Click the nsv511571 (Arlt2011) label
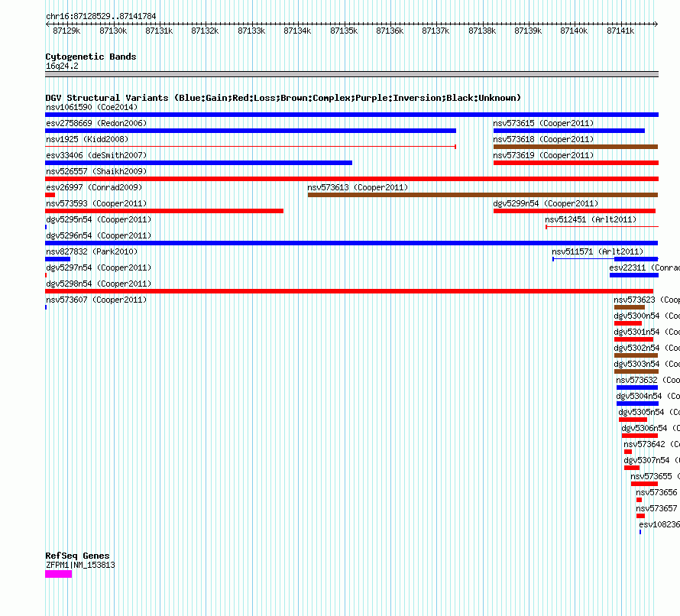 tap(597, 251)
